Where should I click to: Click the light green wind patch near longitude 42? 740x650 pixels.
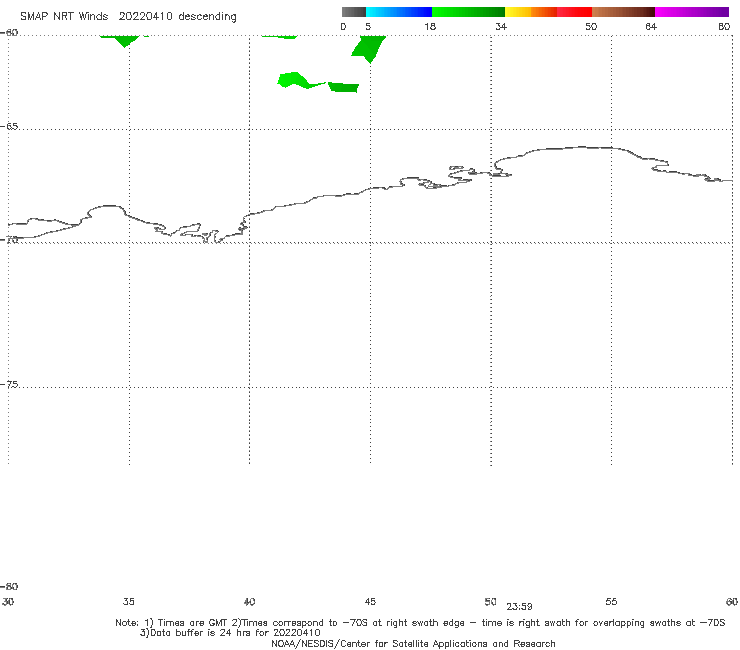(x=300, y=80)
